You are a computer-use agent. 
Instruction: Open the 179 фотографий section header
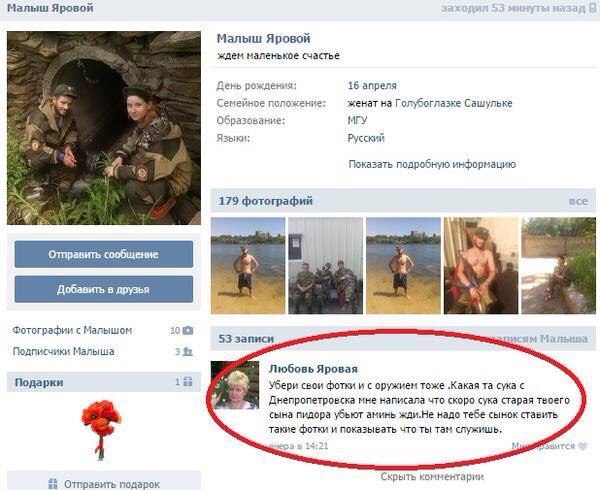click(x=266, y=201)
